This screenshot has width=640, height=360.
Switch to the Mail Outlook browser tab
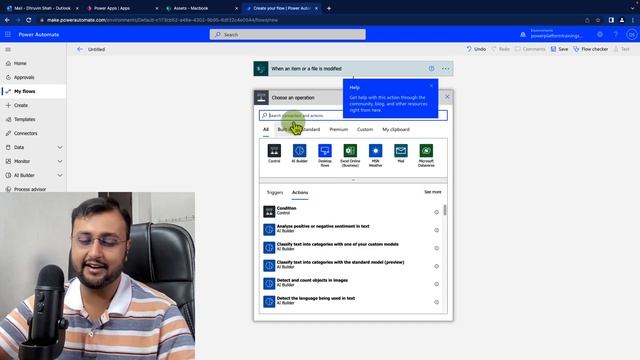click(x=42, y=8)
